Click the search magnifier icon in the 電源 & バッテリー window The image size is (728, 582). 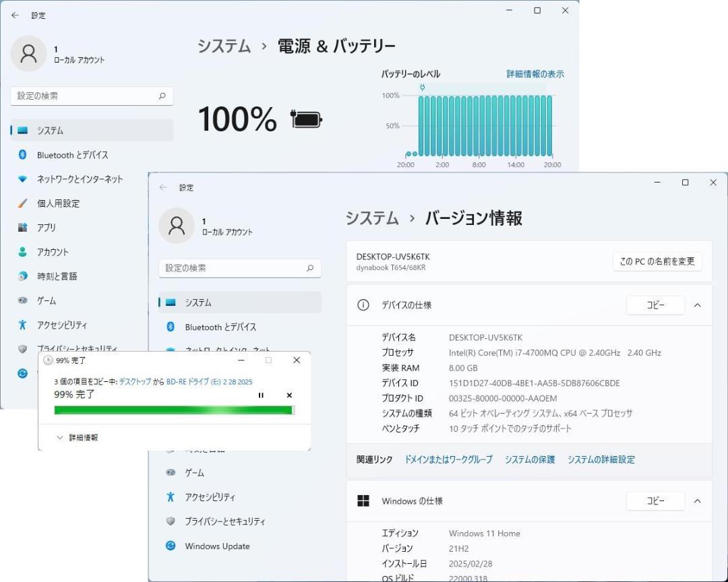(162, 96)
